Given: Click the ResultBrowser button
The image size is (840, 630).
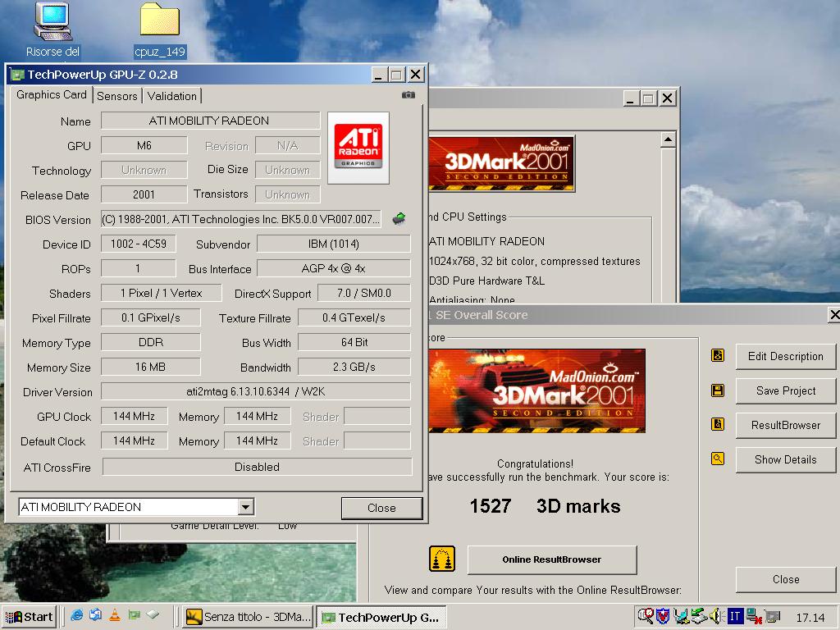Looking at the screenshot, I should [x=785, y=425].
